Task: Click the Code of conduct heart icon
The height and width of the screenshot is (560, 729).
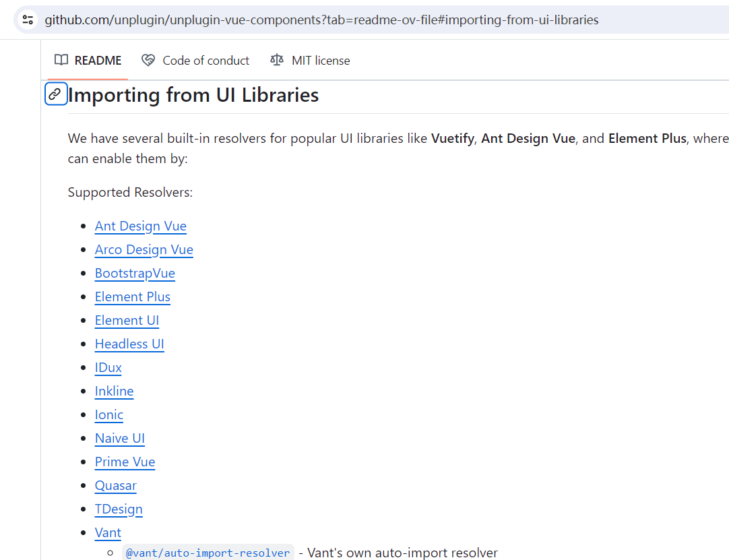Action: coord(148,60)
